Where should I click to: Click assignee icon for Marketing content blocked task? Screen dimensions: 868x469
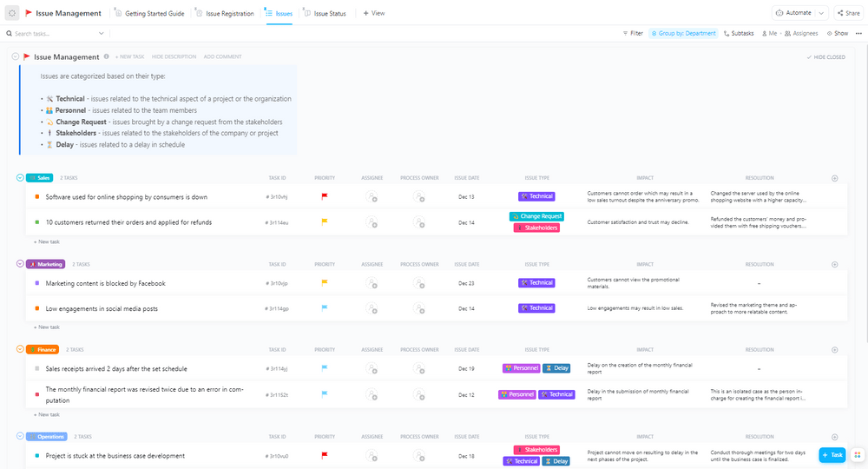[x=372, y=283]
